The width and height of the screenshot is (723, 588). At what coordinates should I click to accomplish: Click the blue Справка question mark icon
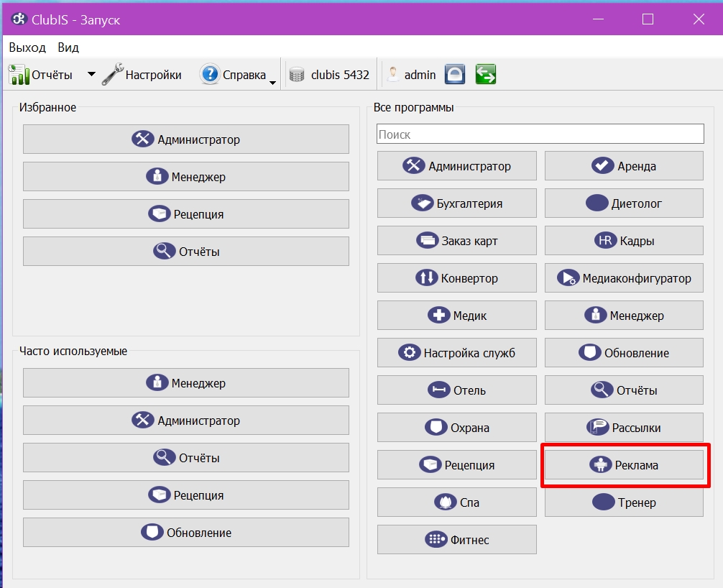click(x=210, y=74)
